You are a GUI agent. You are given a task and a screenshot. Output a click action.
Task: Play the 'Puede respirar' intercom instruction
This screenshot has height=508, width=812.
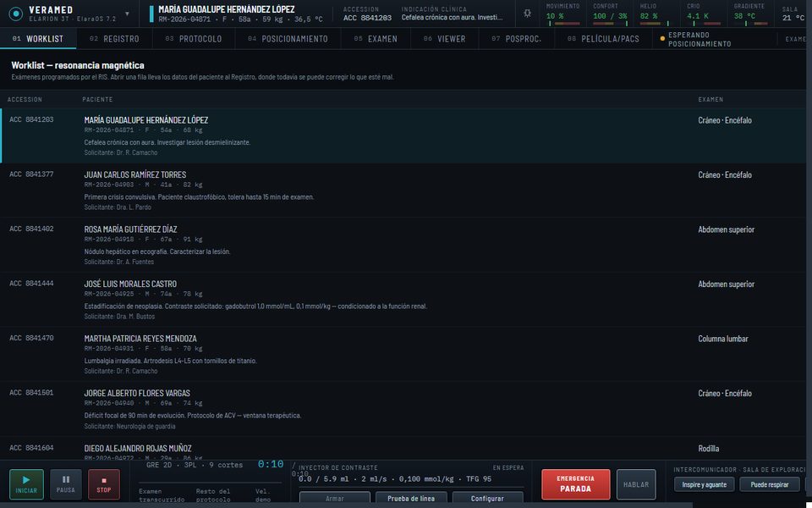(770, 484)
